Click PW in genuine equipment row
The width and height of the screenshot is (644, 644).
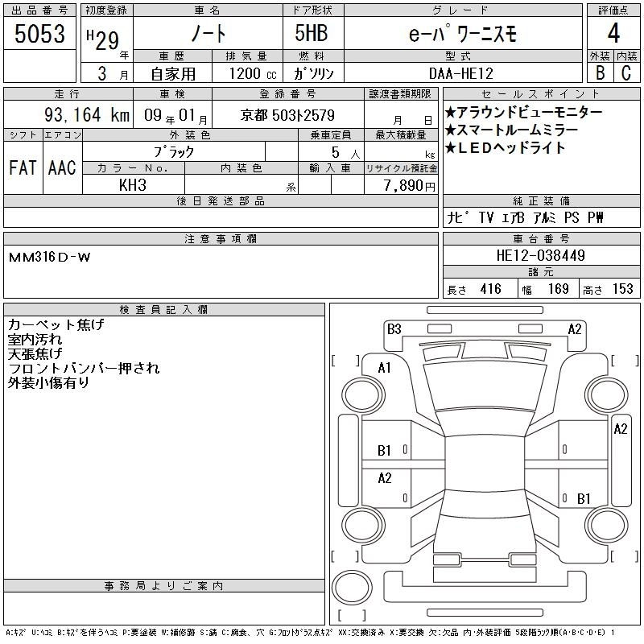(595, 217)
